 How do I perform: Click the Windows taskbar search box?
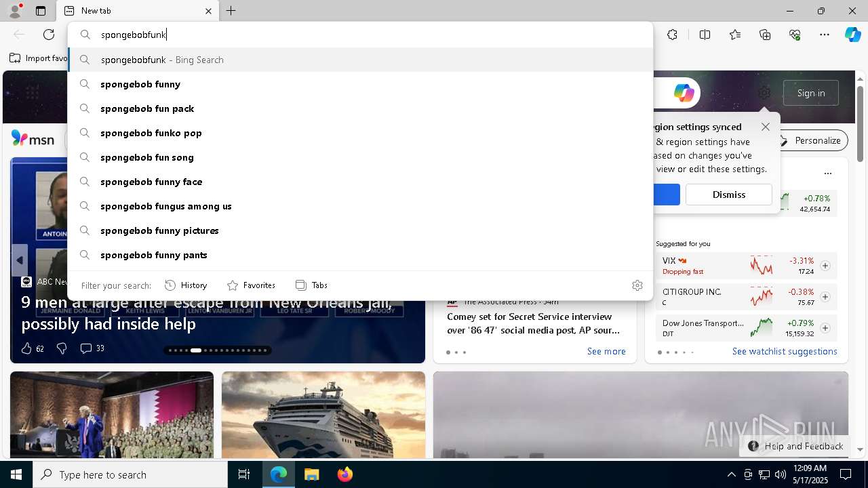(x=130, y=474)
